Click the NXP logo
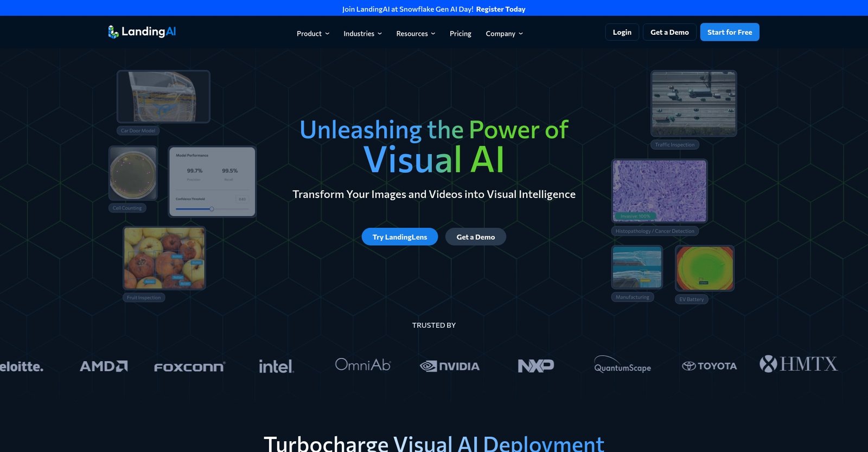Screen dimensions: 868x452 (535, 366)
